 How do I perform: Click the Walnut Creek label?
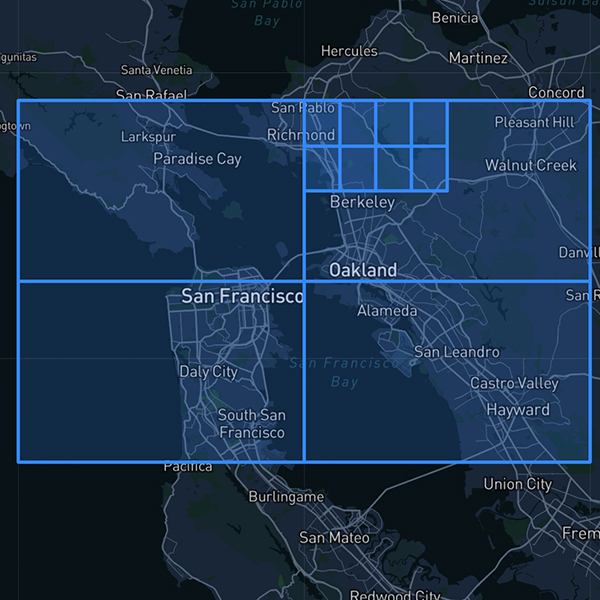(530, 165)
